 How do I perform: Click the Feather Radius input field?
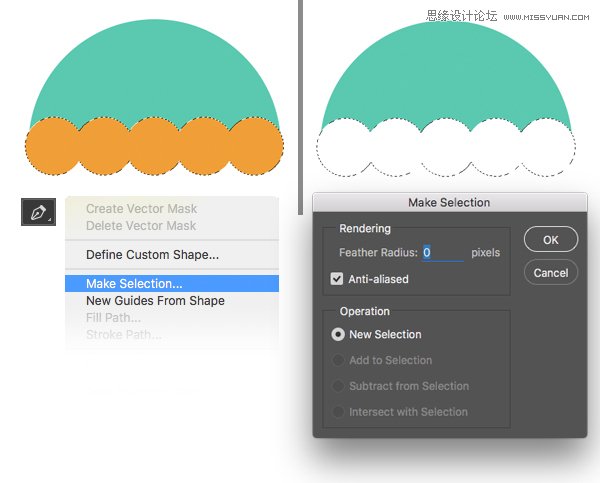click(x=442, y=253)
